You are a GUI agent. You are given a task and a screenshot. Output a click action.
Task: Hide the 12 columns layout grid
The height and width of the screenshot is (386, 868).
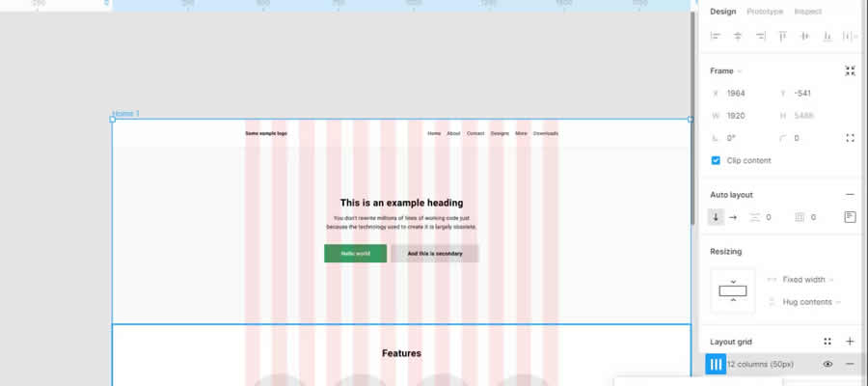pyautogui.click(x=827, y=364)
